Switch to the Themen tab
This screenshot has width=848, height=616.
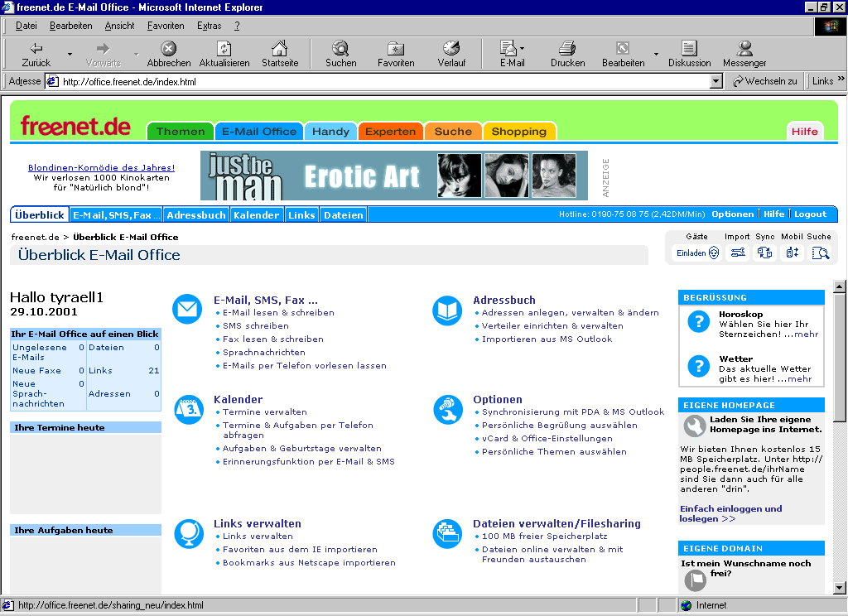pyautogui.click(x=181, y=132)
